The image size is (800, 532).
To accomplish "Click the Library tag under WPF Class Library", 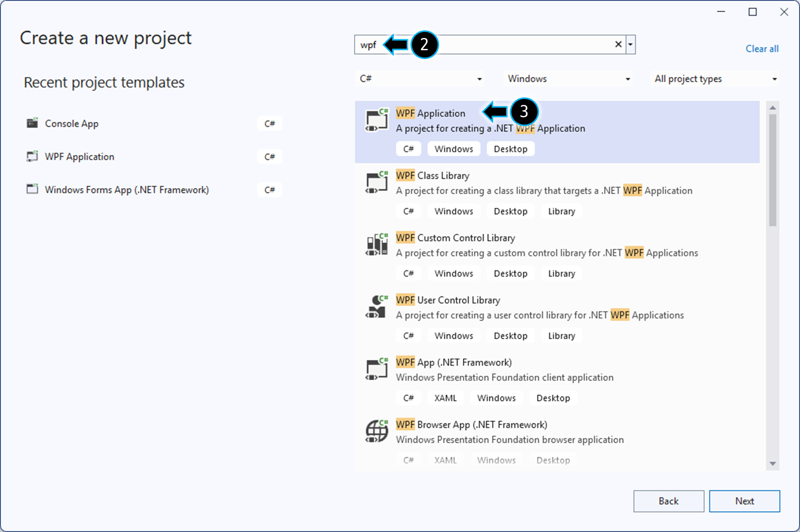I will tap(561, 211).
